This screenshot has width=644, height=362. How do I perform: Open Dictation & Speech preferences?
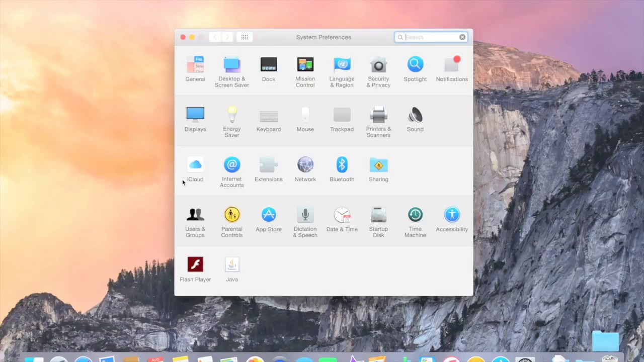coord(305,222)
